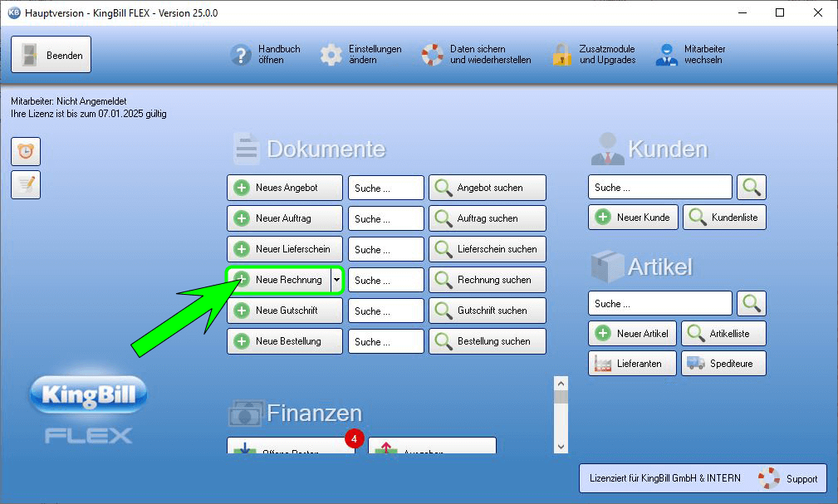Focus the Lieferschein search field
This screenshot has height=504, width=838.
(x=386, y=250)
